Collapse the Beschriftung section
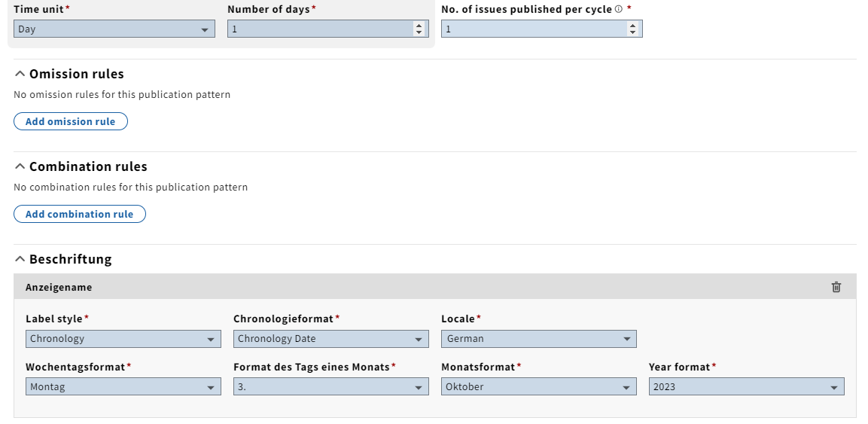Image resolution: width=868 pixels, height=424 pixels. [x=20, y=259]
